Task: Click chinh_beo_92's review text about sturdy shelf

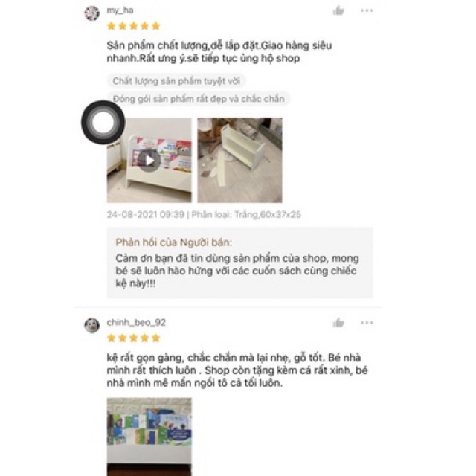Action: (237, 370)
